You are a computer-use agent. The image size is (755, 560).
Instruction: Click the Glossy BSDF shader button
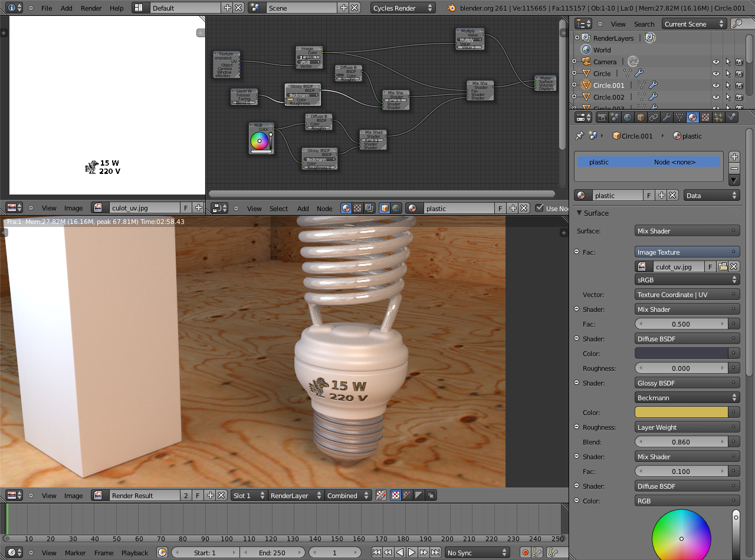(687, 383)
